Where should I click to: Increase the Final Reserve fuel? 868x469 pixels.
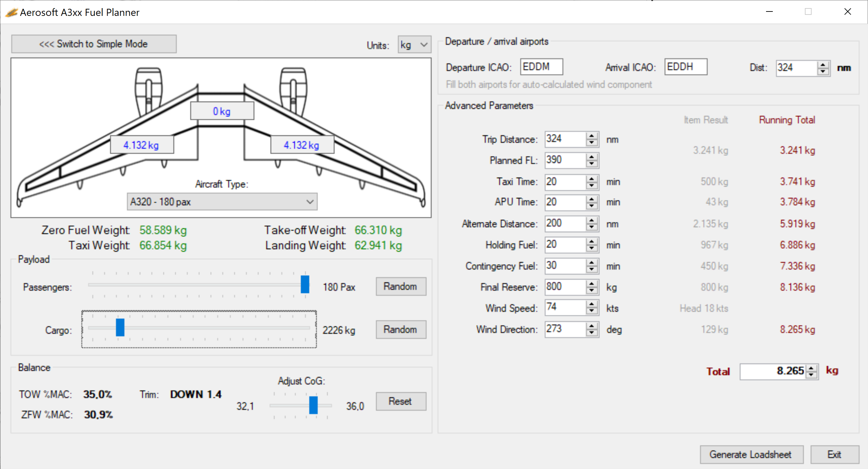591,284
